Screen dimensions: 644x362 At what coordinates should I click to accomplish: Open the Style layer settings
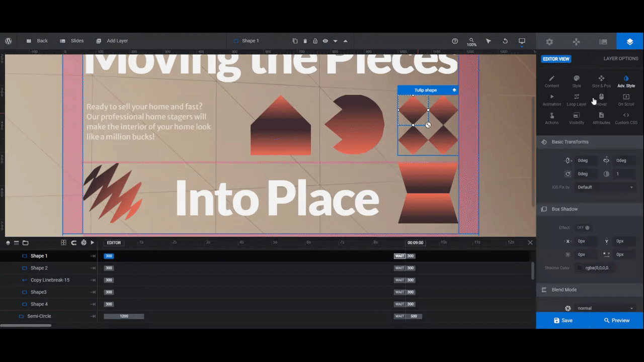pos(577,81)
